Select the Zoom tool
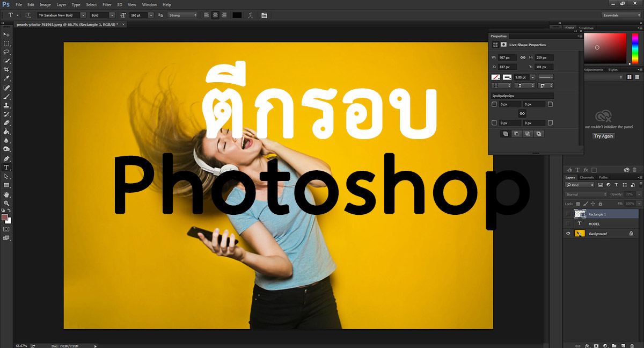 point(7,203)
